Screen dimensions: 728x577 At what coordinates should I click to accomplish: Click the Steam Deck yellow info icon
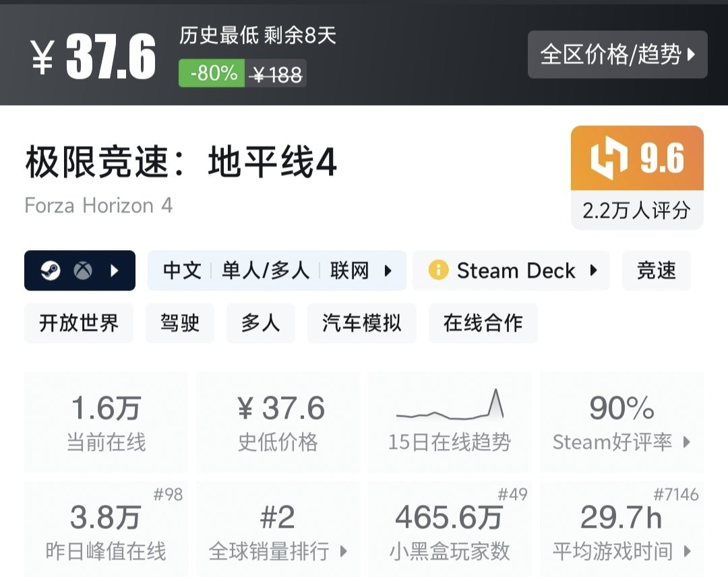438,271
